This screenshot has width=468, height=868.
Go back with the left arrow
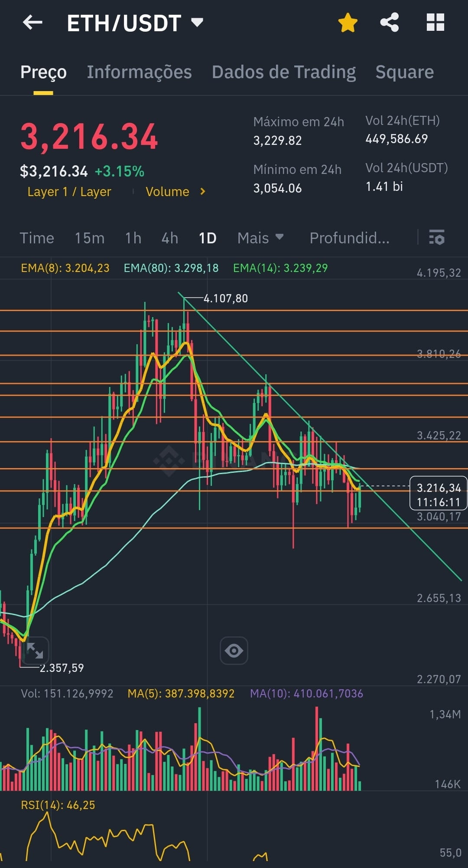[32, 22]
